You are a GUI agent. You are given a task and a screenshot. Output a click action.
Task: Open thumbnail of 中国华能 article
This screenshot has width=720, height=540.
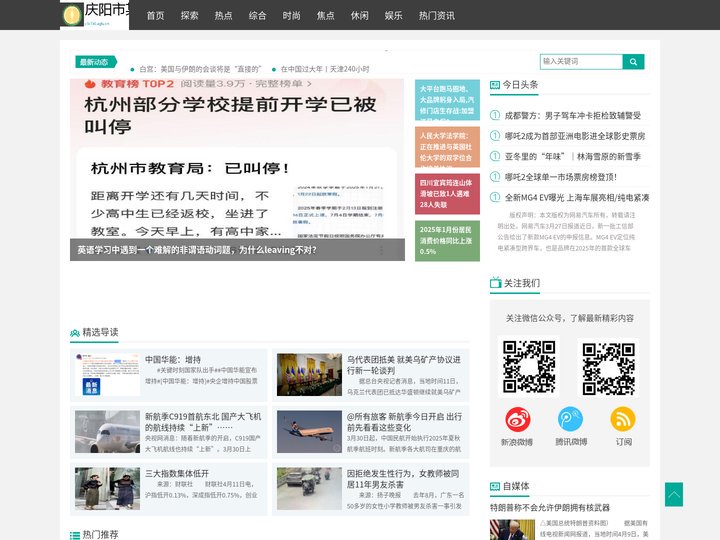point(107,375)
